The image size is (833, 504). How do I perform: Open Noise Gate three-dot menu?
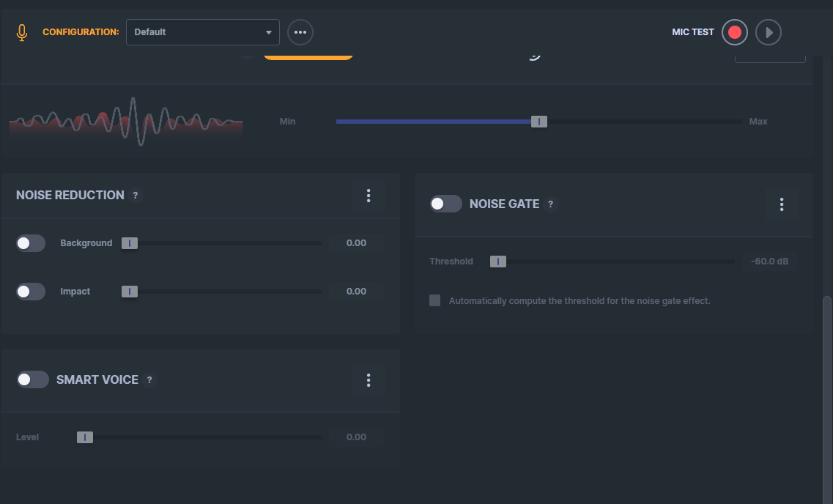coord(781,204)
